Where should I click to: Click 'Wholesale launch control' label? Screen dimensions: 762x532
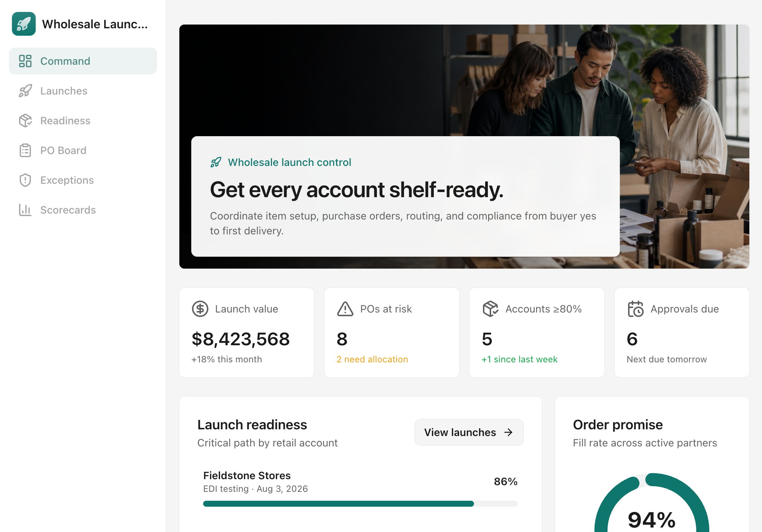(x=289, y=162)
